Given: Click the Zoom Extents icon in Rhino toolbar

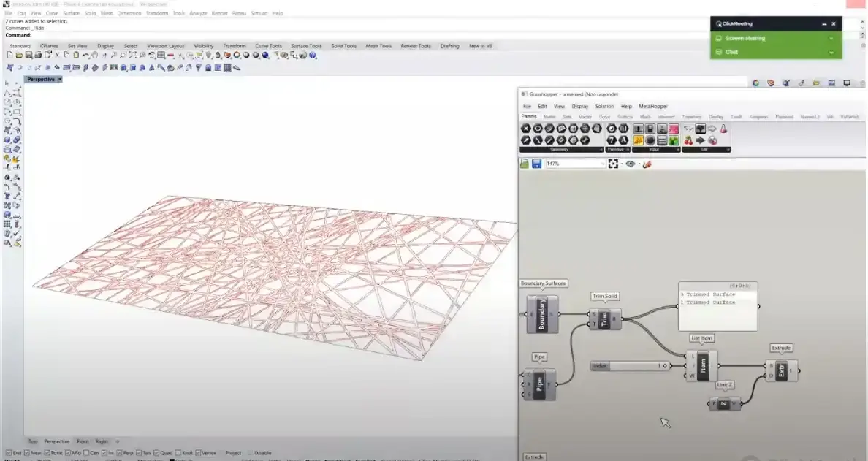Looking at the screenshot, I should (x=133, y=55).
